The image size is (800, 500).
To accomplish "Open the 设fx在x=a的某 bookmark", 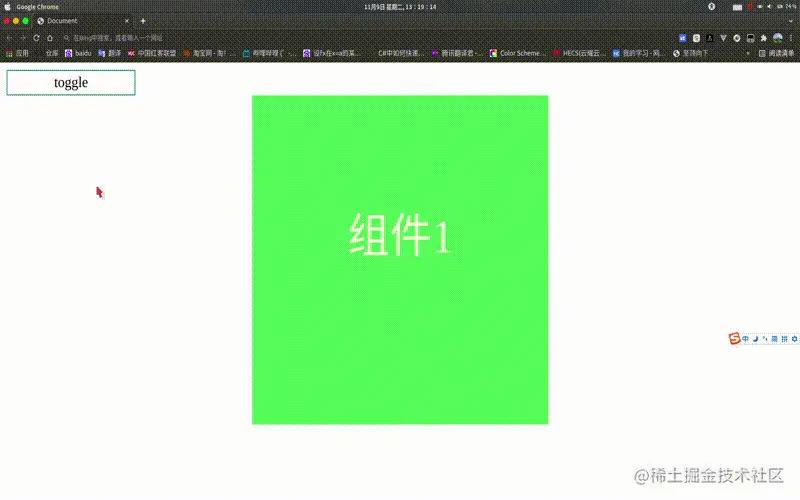I will coord(332,53).
